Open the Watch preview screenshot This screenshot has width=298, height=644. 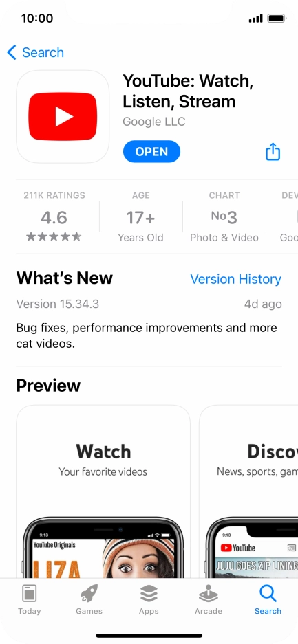(103, 491)
